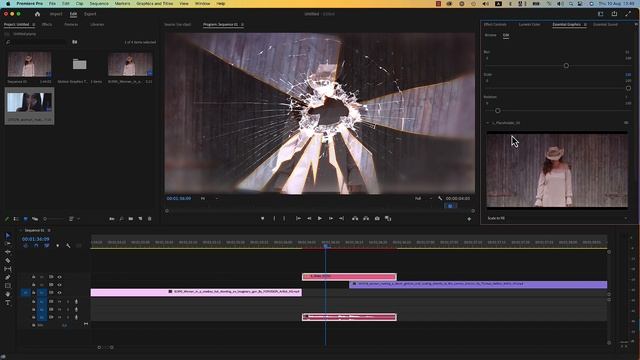This screenshot has width=640, height=360.
Task: Switch to the Effects tab
Action: 47,24
